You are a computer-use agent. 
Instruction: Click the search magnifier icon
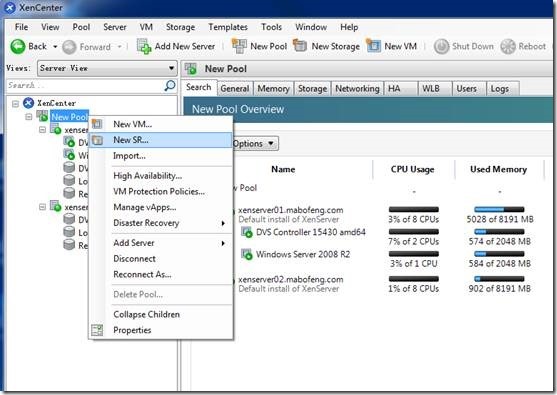click(x=170, y=85)
